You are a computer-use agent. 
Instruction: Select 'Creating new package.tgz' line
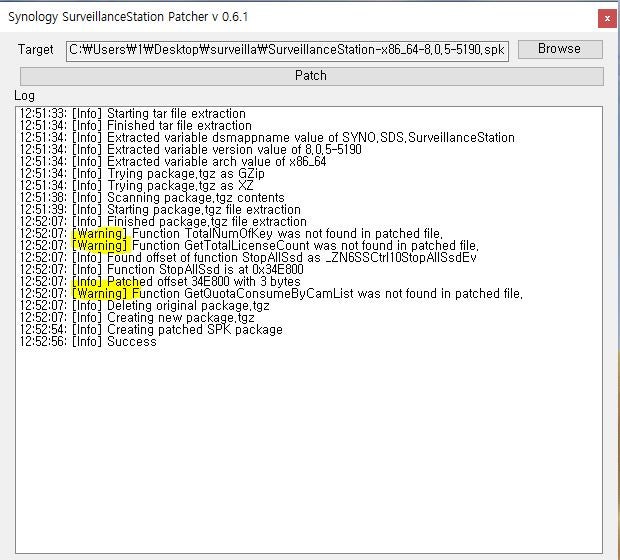[x=137, y=318]
